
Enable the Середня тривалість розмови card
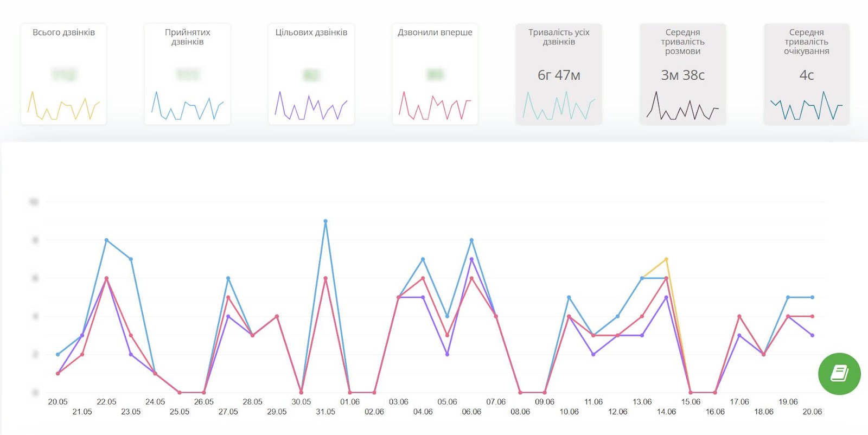682,74
